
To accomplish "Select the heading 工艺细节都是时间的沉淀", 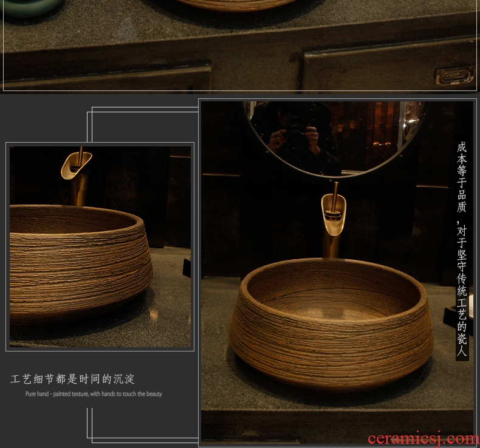I will tap(72, 379).
